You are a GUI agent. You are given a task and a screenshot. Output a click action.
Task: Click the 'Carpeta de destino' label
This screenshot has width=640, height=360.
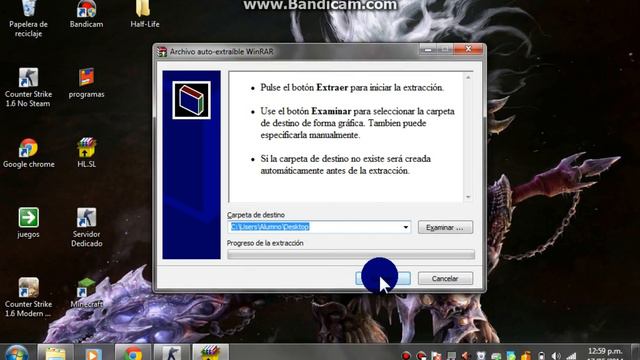256,215
